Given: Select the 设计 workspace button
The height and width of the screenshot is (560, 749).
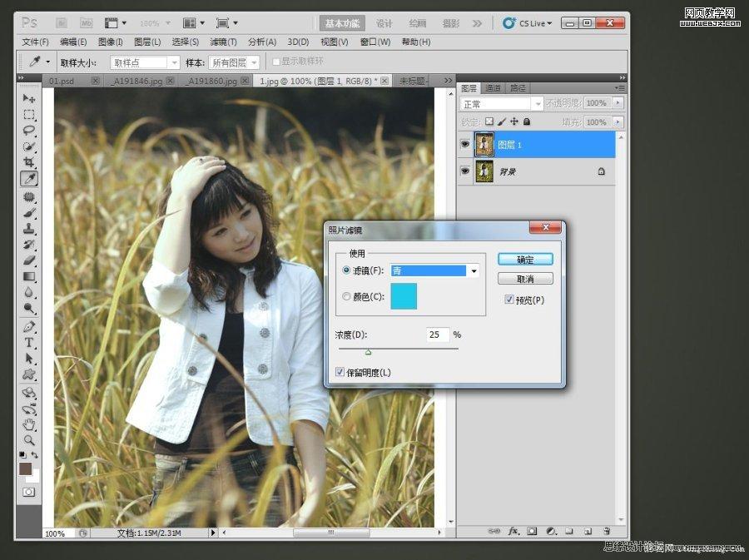Looking at the screenshot, I should 384,23.
